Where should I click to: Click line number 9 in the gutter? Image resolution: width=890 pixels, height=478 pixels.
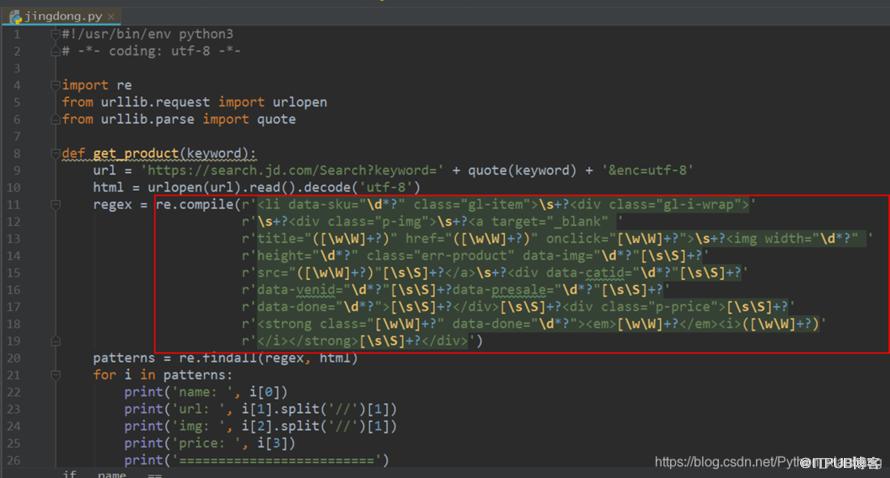[16, 170]
